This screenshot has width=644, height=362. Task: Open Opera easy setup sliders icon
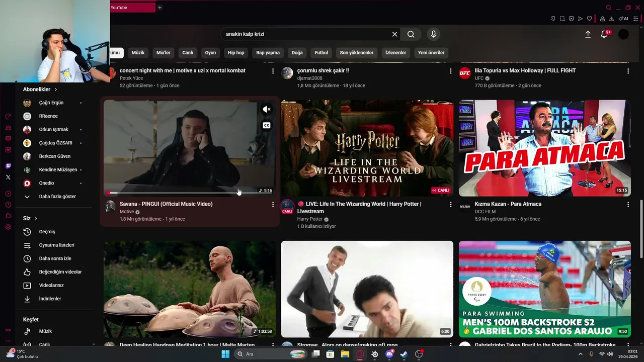click(x=636, y=19)
